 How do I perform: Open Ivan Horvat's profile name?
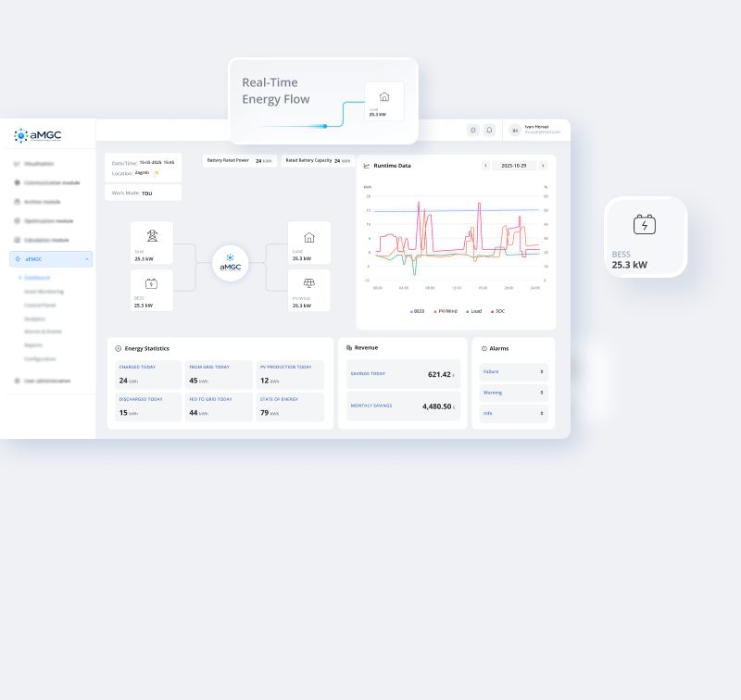pyautogui.click(x=537, y=127)
